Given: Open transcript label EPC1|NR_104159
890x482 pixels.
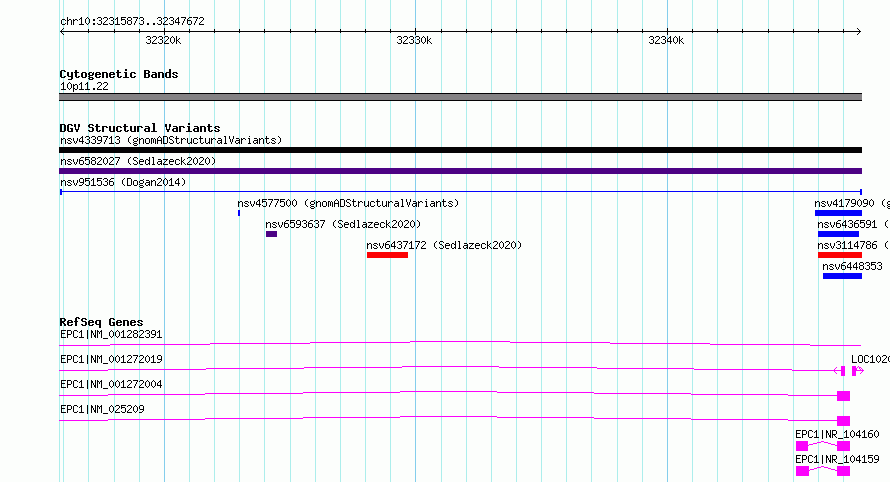Looking at the screenshot, I should (x=837, y=459).
